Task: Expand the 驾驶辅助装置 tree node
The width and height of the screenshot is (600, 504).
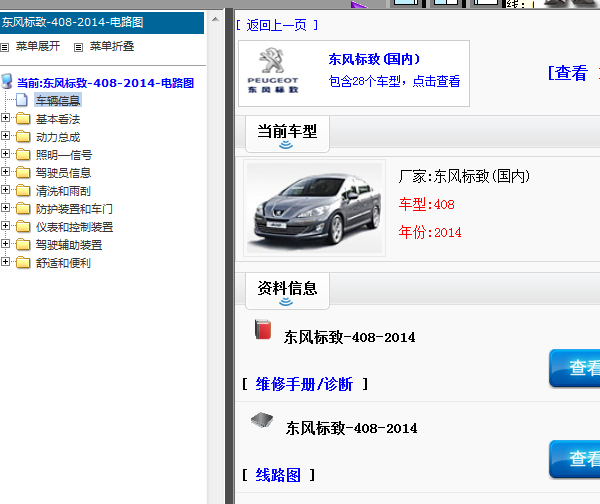Action: point(5,243)
